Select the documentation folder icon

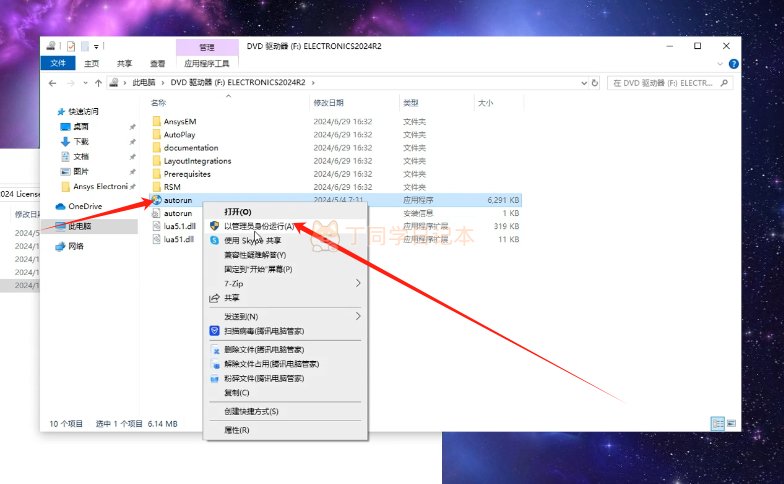(x=156, y=148)
